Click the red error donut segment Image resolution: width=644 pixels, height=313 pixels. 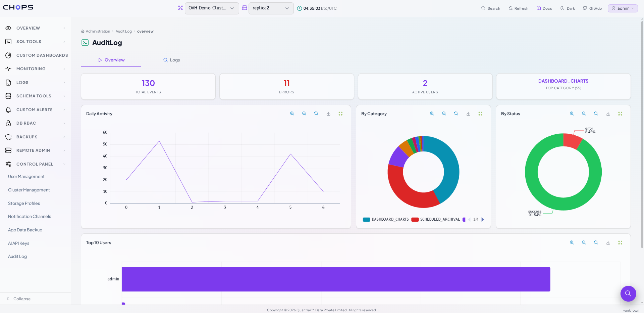pyautogui.click(x=572, y=140)
